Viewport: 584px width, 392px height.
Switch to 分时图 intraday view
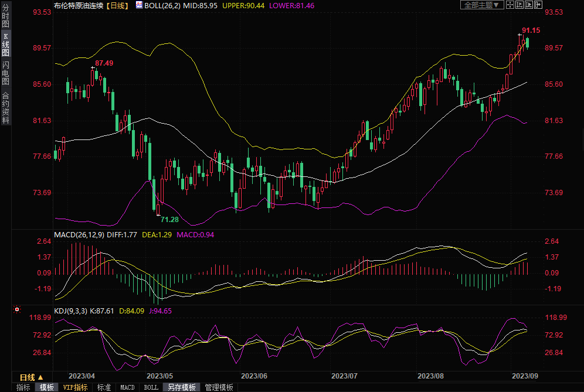coord(5,17)
